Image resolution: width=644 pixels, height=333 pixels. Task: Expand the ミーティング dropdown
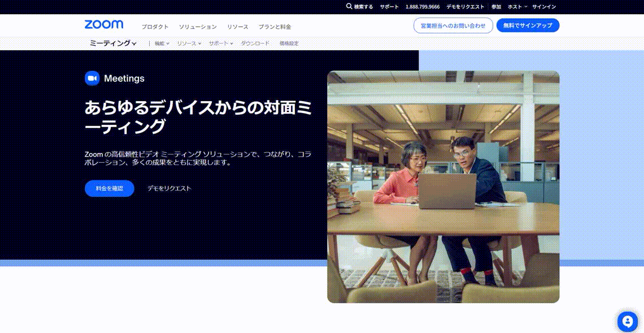click(x=113, y=43)
